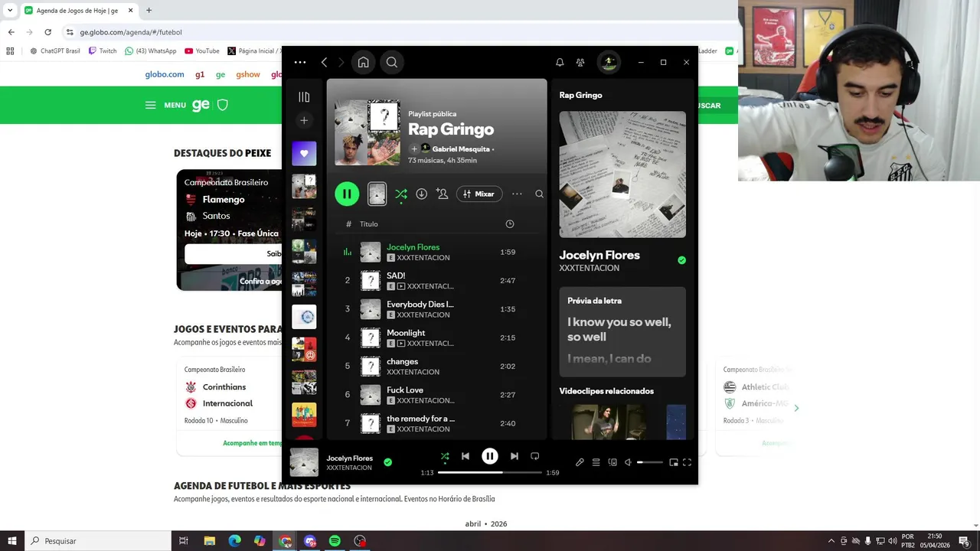Click the Mixar button
980x551 pixels.
pyautogui.click(x=479, y=194)
